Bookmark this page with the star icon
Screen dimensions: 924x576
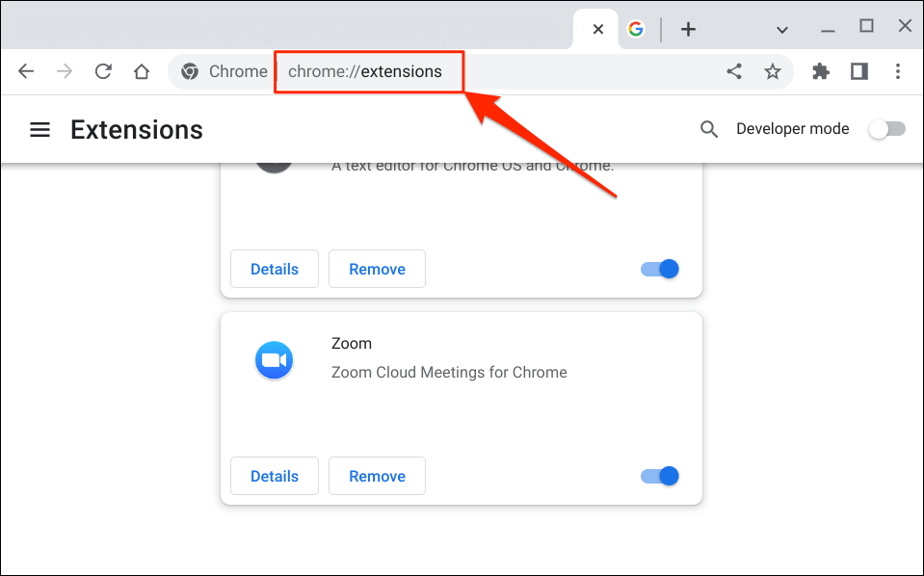(x=773, y=71)
